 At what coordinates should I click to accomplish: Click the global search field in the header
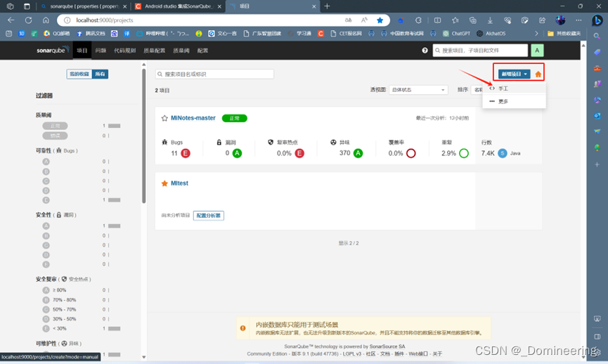480,51
